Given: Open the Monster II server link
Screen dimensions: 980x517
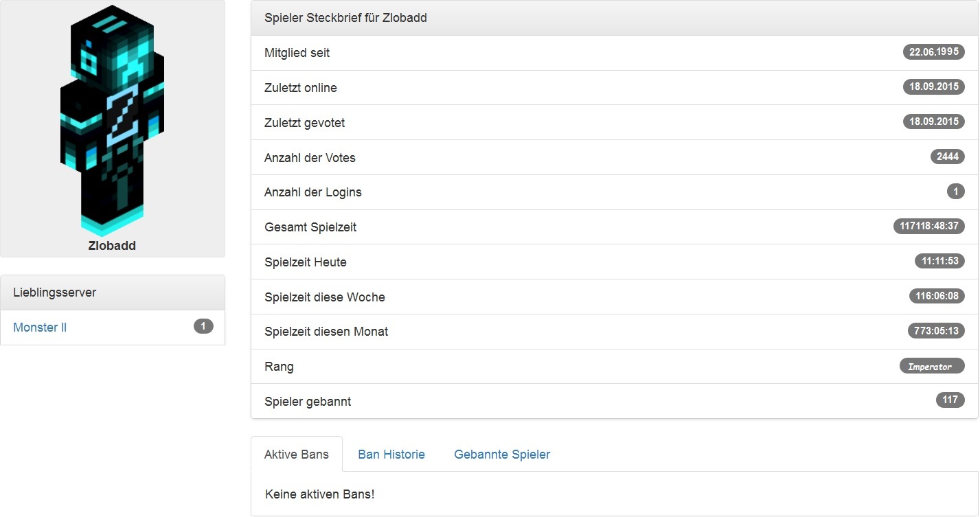Looking at the screenshot, I should click(40, 328).
